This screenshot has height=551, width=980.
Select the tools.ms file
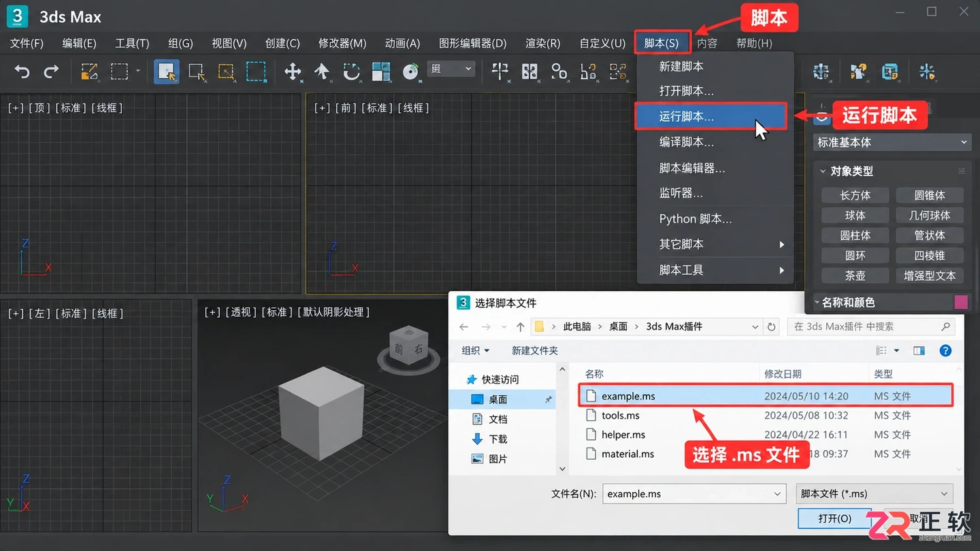click(x=766, y=415)
